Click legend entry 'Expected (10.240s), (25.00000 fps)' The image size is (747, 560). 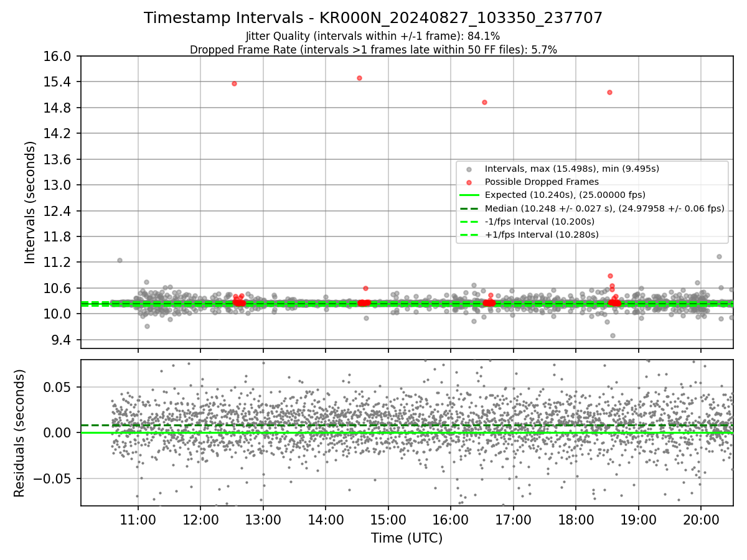tap(565, 195)
